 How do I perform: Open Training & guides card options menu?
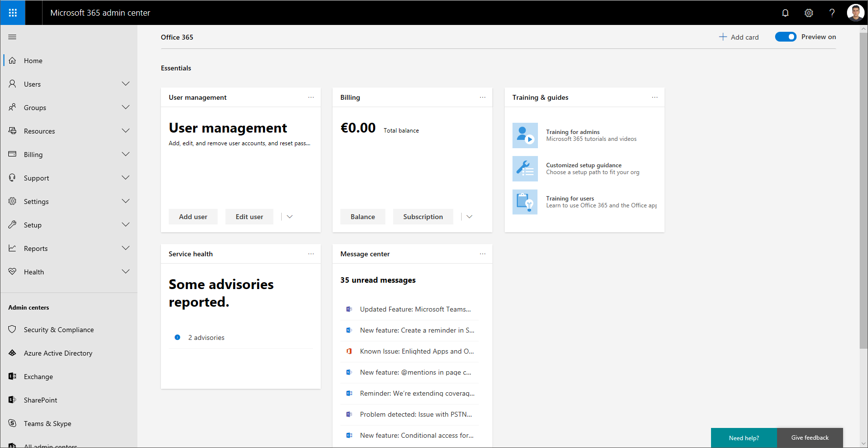(x=655, y=97)
